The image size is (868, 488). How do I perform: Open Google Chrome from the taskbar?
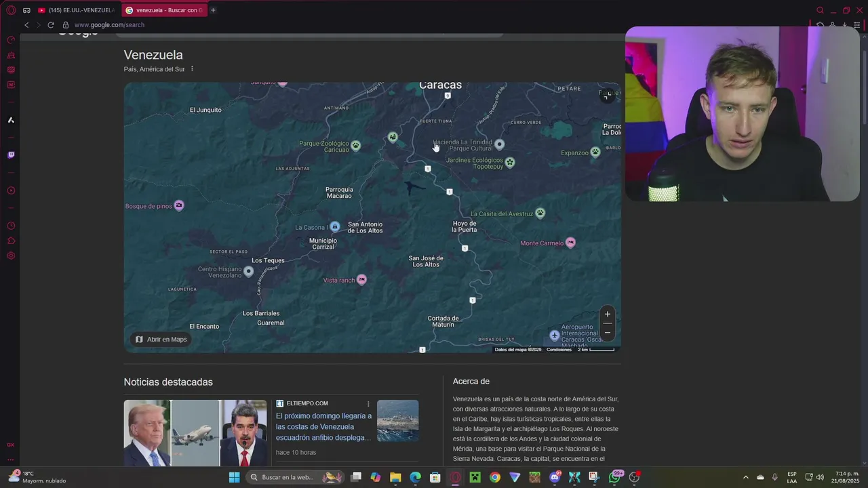(495, 477)
